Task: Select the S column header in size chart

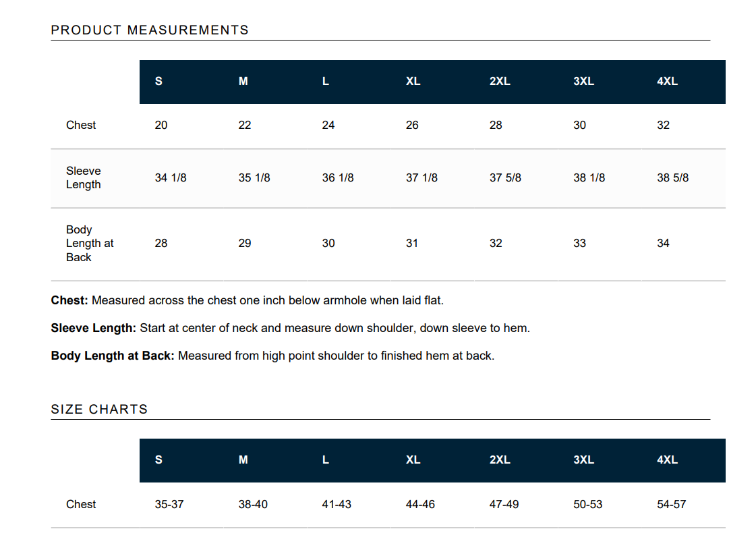Action: [158, 460]
